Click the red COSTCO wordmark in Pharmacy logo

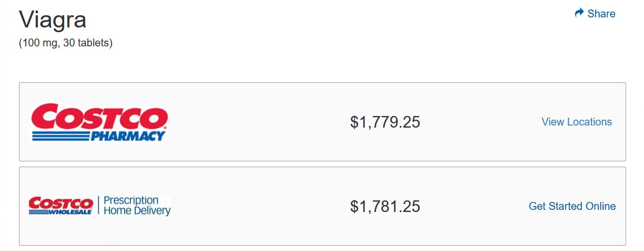point(100,116)
